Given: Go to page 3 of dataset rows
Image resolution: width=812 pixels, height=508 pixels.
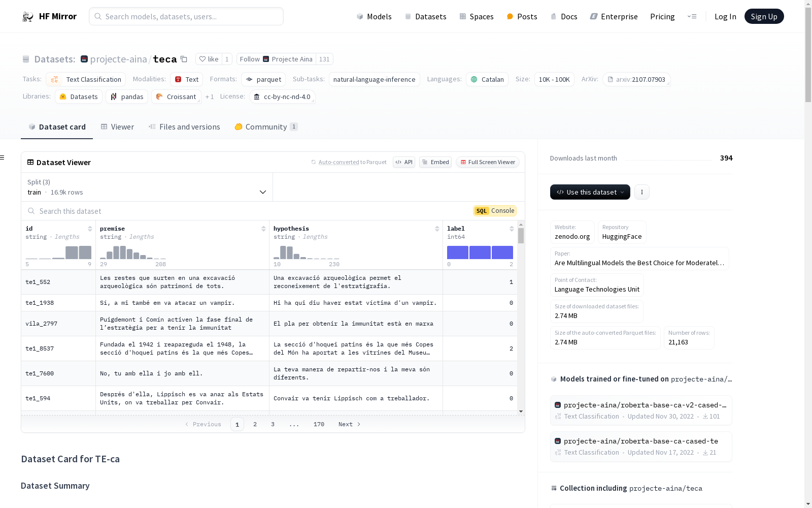Looking at the screenshot, I should pos(273,424).
